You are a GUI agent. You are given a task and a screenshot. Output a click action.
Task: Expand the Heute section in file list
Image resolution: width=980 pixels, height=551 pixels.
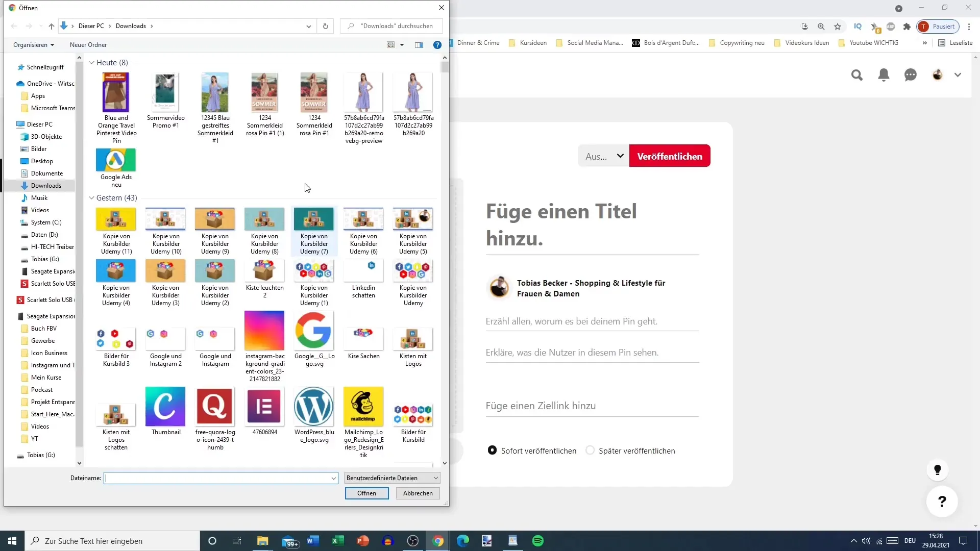click(x=91, y=62)
